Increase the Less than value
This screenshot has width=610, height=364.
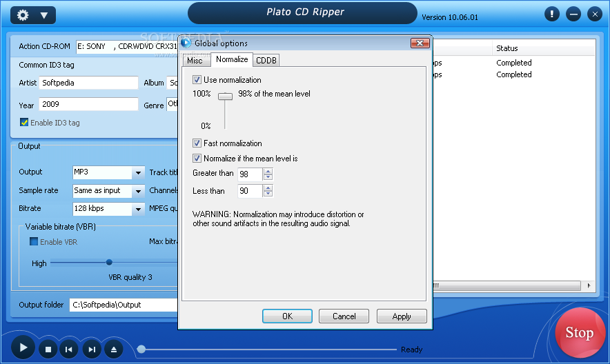click(268, 188)
